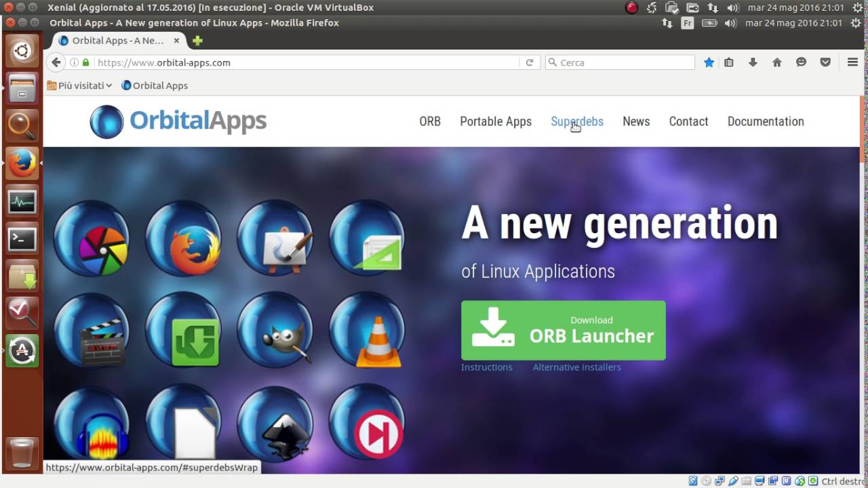
Task: Open the Trash in launcher
Action: (22, 453)
